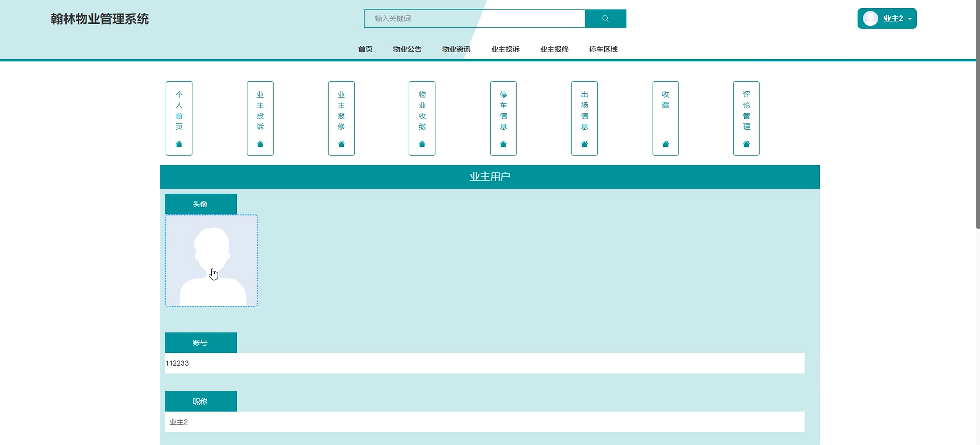Click the 昵称 input containing 业主2
This screenshot has height=445, width=980.
coord(484,422)
